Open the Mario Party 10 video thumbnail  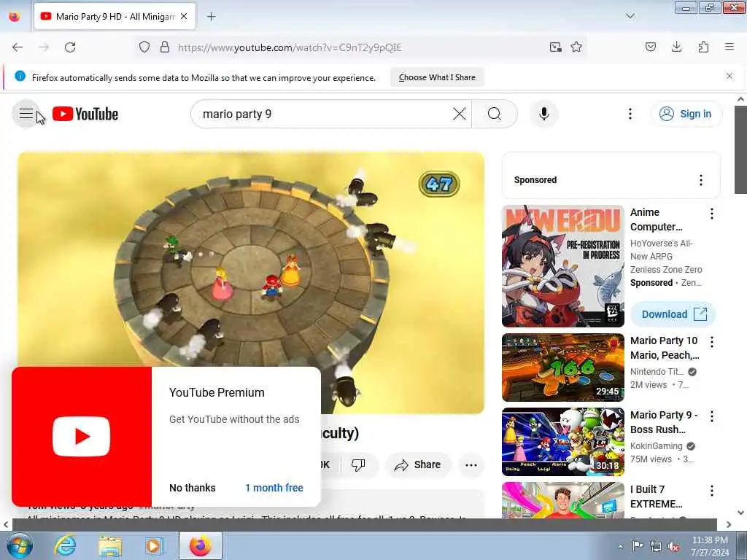(x=562, y=367)
